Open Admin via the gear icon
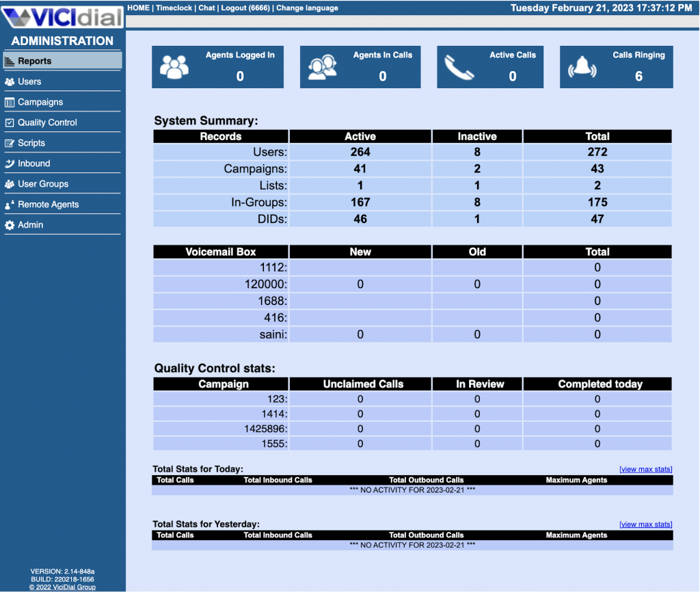 tap(10, 225)
